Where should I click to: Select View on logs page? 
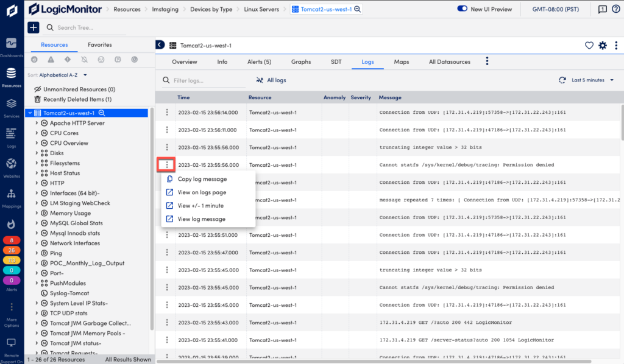coord(208,192)
